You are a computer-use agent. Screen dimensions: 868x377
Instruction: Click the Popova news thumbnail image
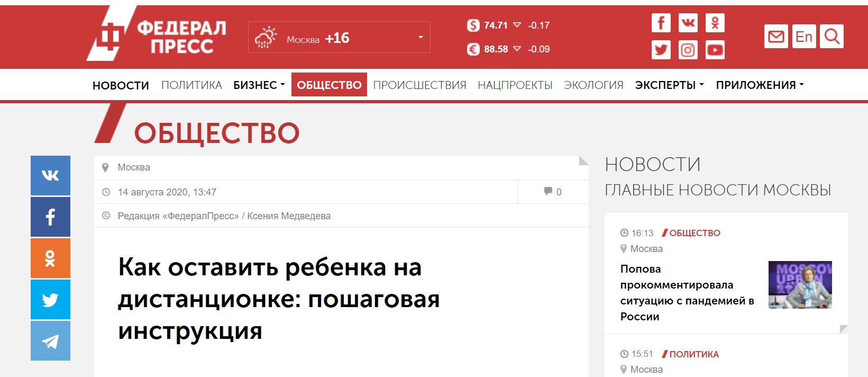point(800,285)
